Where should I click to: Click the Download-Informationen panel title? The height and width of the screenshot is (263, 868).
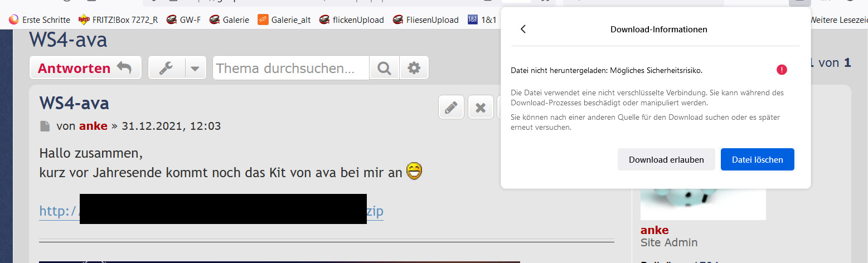click(659, 29)
